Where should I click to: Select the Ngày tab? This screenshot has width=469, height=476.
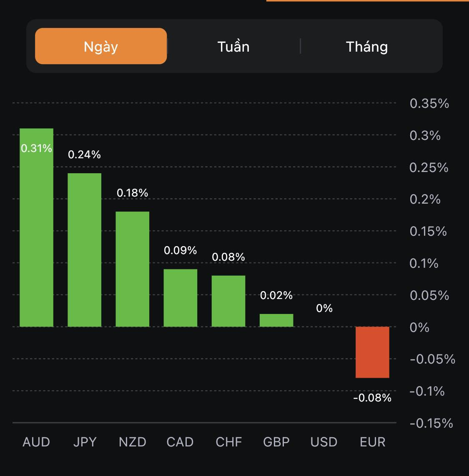[101, 46]
